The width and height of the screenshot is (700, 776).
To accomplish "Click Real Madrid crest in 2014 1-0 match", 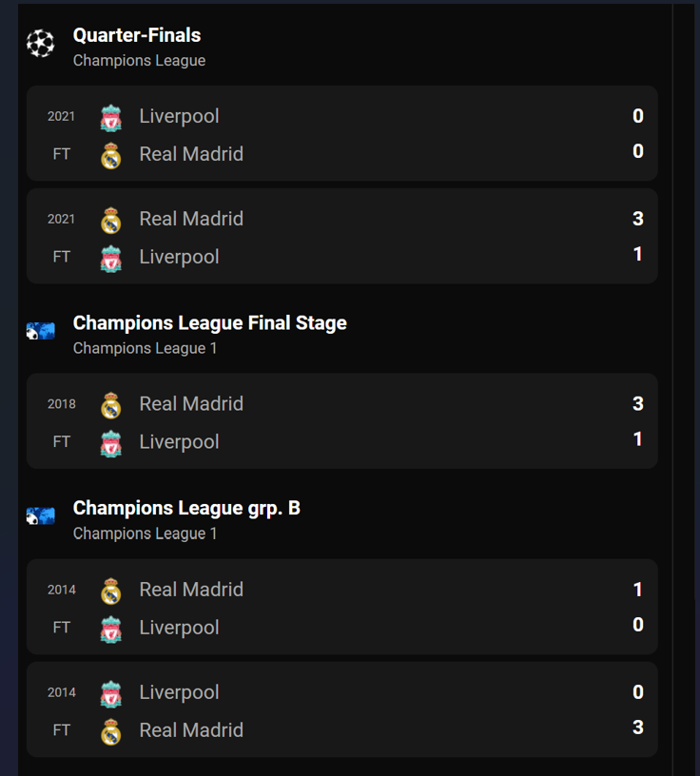I will pyautogui.click(x=111, y=591).
